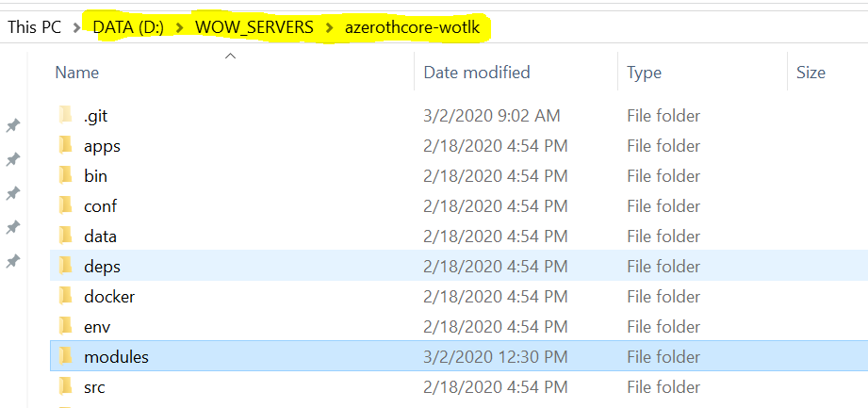
Task: Click 'File folder' type in the env row
Action: pyautogui.click(x=663, y=327)
